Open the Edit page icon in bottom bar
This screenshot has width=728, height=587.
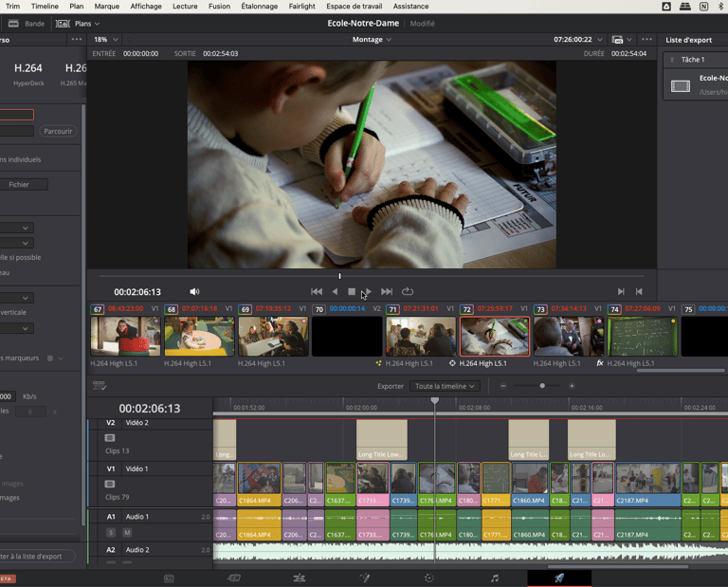coord(299,578)
